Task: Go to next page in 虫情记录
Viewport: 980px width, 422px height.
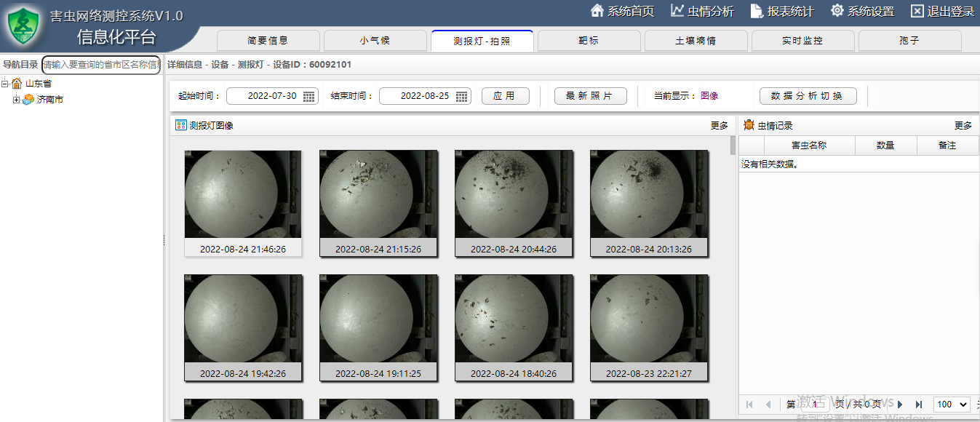Action: [900, 405]
